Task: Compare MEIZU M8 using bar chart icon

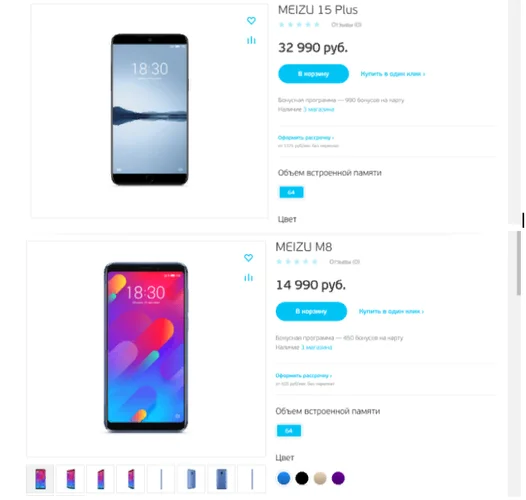Action: coord(248,278)
